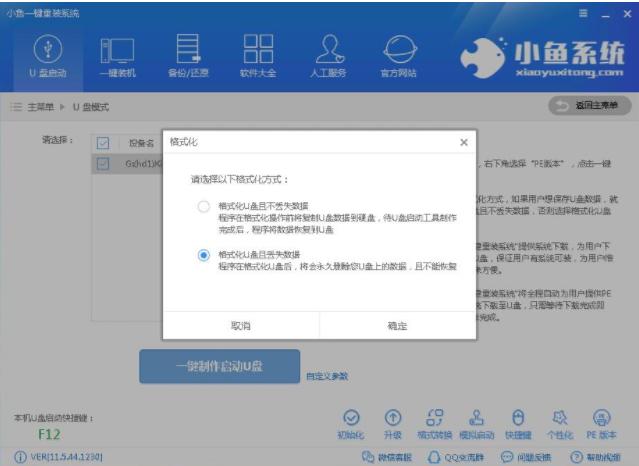Open 问题反馈 in the status bar

point(526,457)
